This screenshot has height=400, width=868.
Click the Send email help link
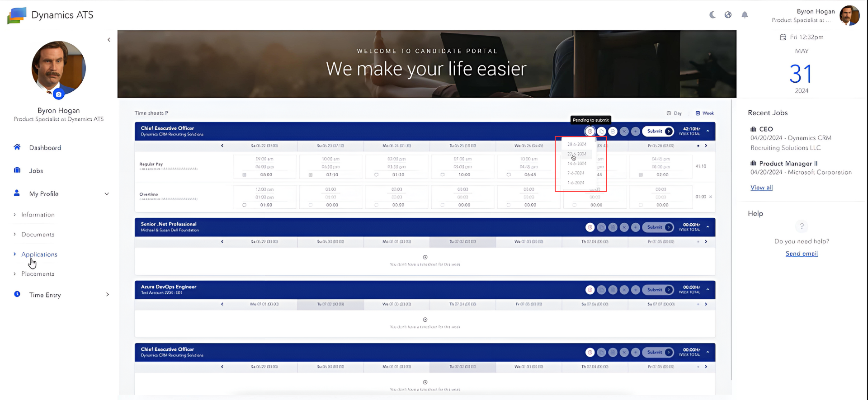coord(802,254)
